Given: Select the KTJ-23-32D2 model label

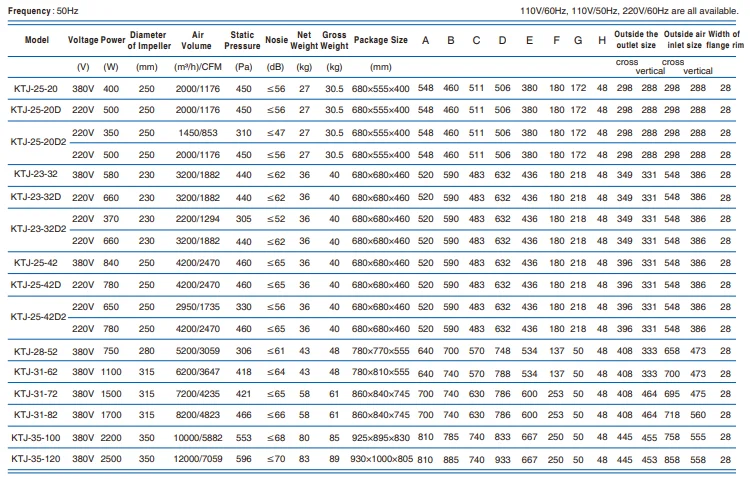Looking at the screenshot, I should tap(36, 229).
